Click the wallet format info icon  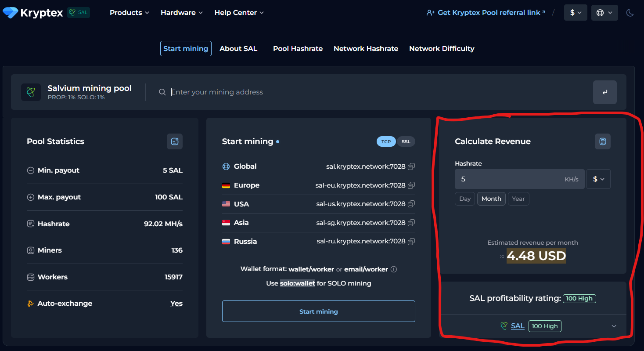pyautogui.click(x=394, y=269)
